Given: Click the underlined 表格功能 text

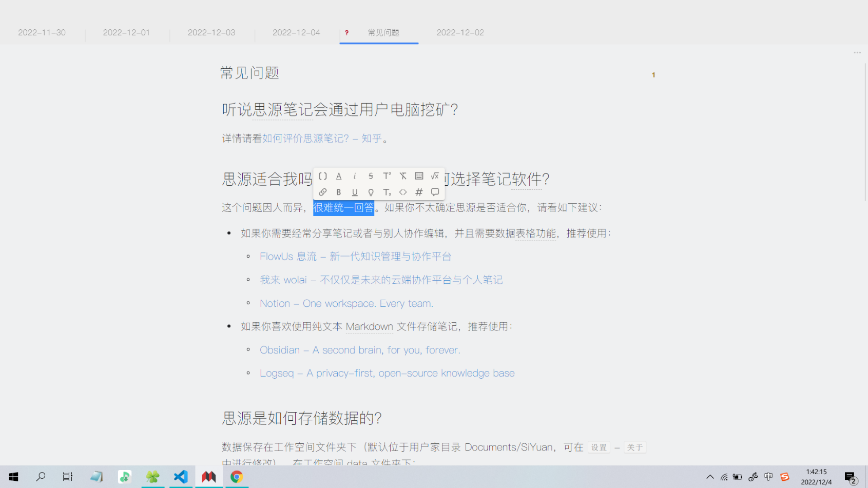Looking at the screenshot, I should click(536, 233).
